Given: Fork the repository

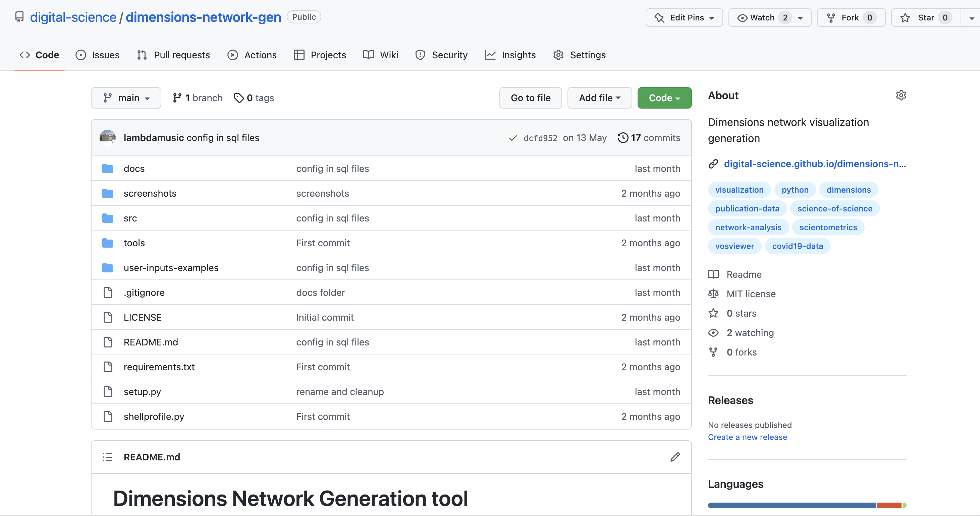Looking at the screenshot, I should [x=851, y=17].
